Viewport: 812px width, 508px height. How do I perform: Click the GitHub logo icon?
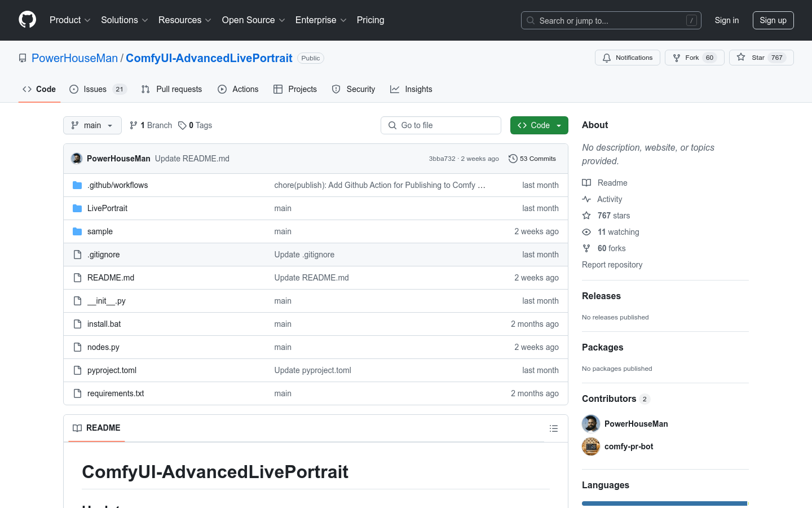click(x=28, y=20)
